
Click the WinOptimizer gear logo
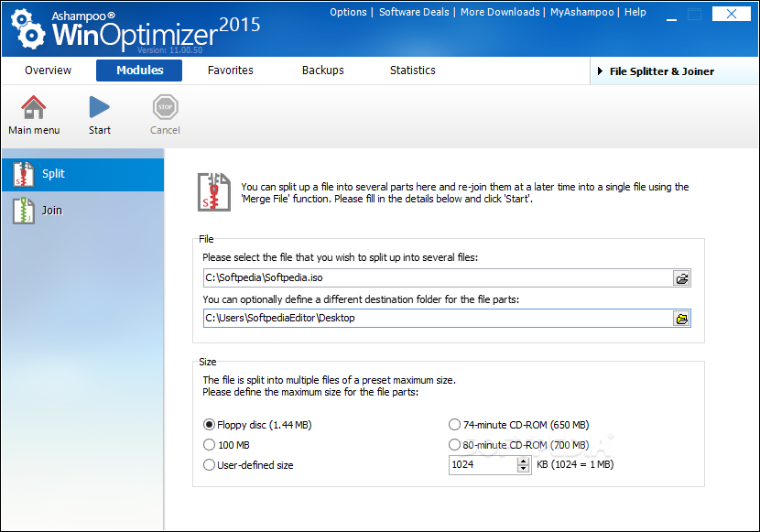pos(27,29)
